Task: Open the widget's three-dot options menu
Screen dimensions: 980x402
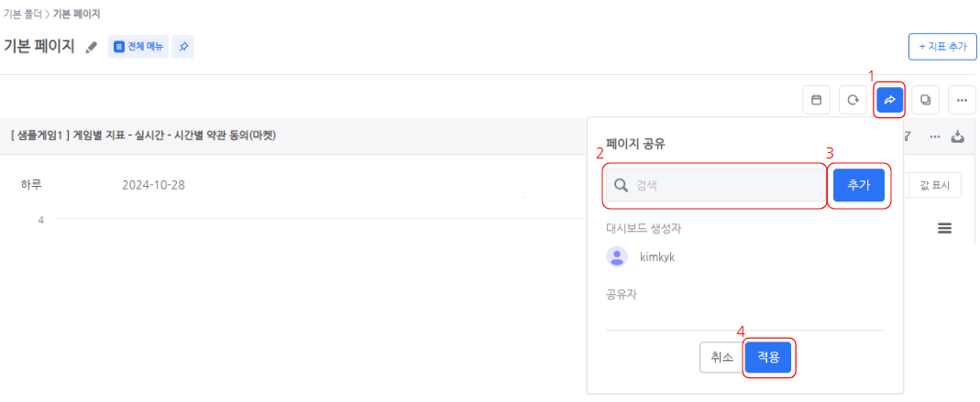Action: [x=935, y=136]
